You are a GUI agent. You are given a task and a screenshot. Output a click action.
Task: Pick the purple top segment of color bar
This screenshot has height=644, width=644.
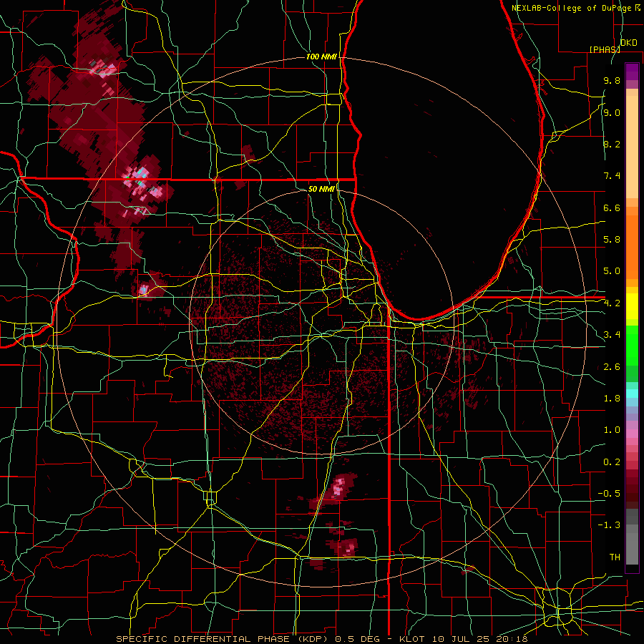[632, 72]
